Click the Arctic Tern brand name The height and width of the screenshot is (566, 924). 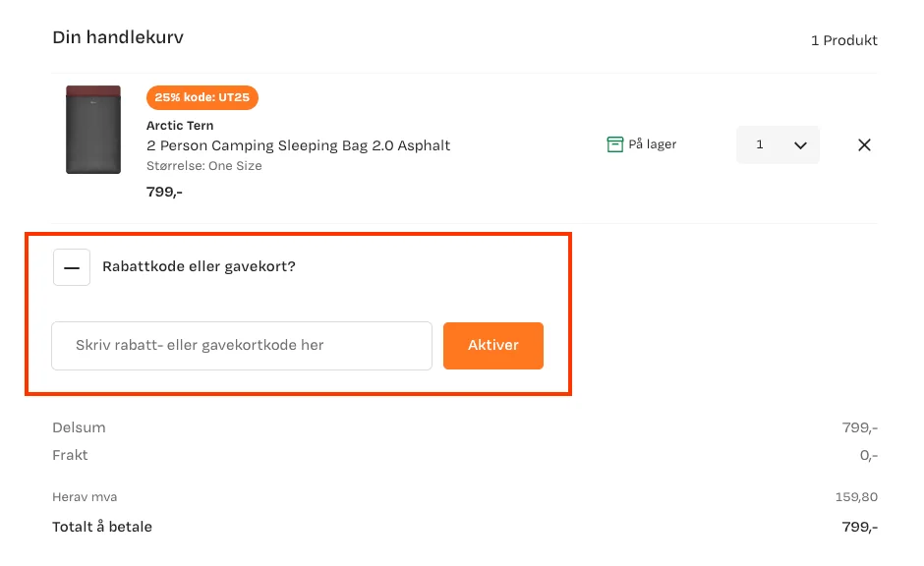pyautogui.click(x=180, y=126)
